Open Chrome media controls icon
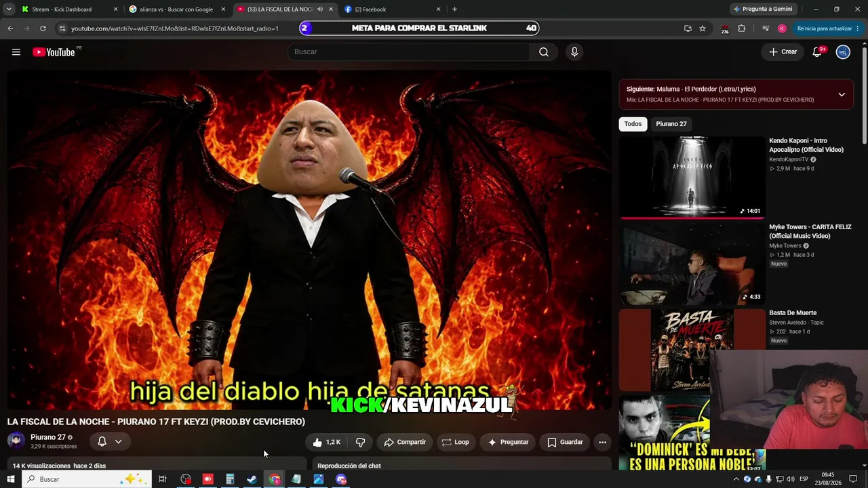Viewport: 868px width, 488px height. (x=766, y=28)
